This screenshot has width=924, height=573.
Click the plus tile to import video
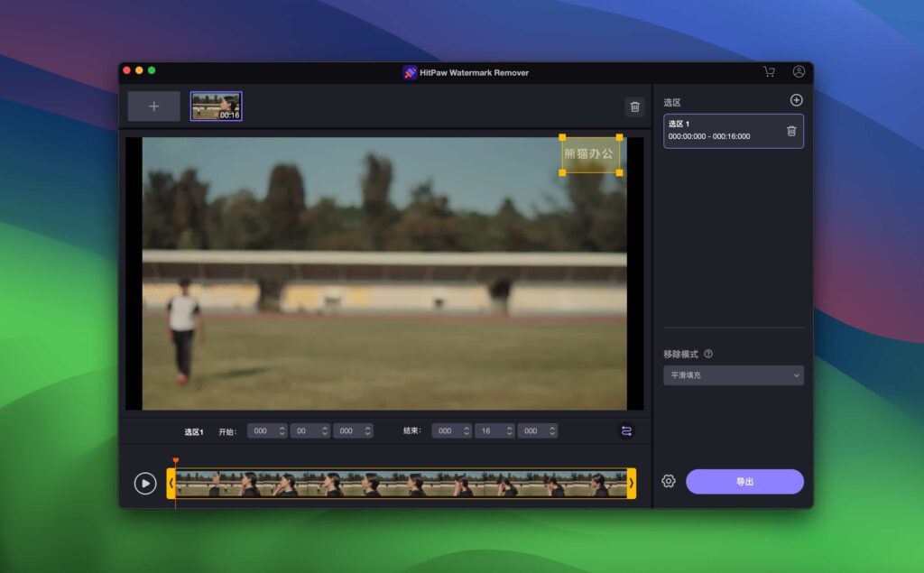[153, 106]
